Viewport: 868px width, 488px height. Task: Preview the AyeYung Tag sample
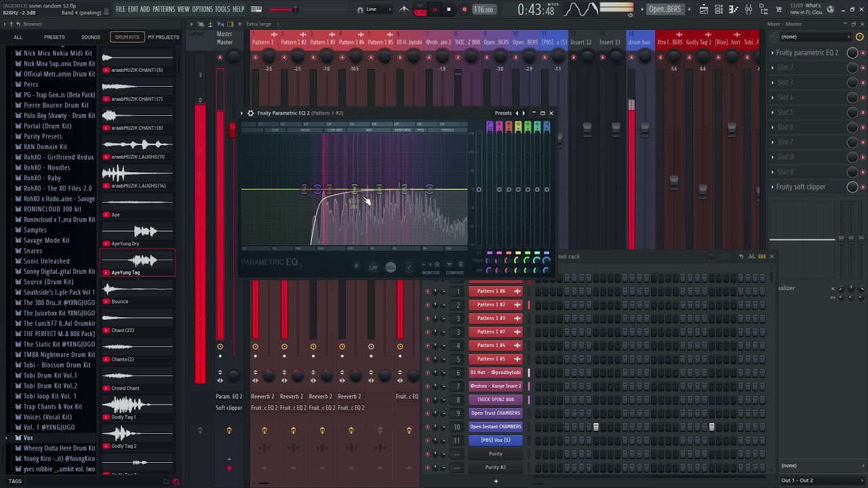[x=137, y=263]
